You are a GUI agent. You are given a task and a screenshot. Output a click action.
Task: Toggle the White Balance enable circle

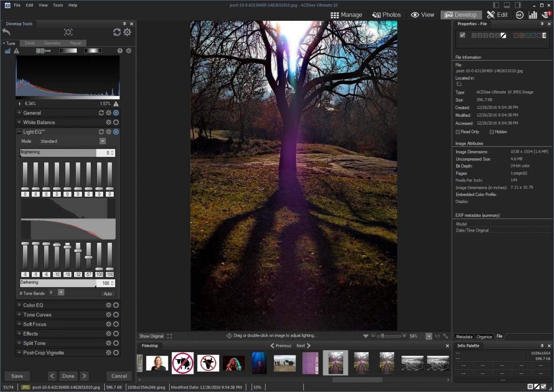point(116,122)
